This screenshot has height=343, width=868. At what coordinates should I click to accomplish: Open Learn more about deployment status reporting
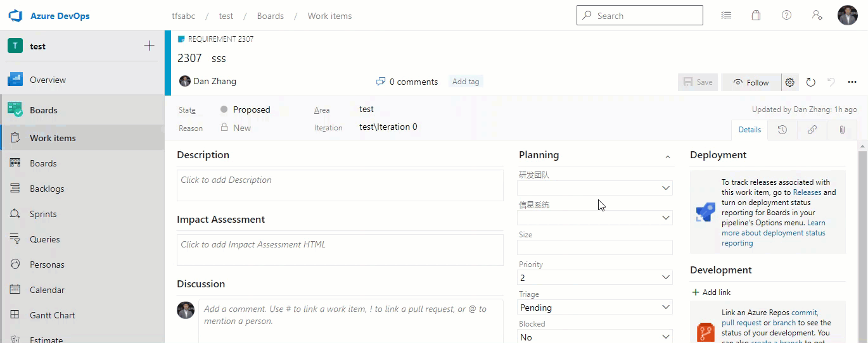click(x=774, y=233)
